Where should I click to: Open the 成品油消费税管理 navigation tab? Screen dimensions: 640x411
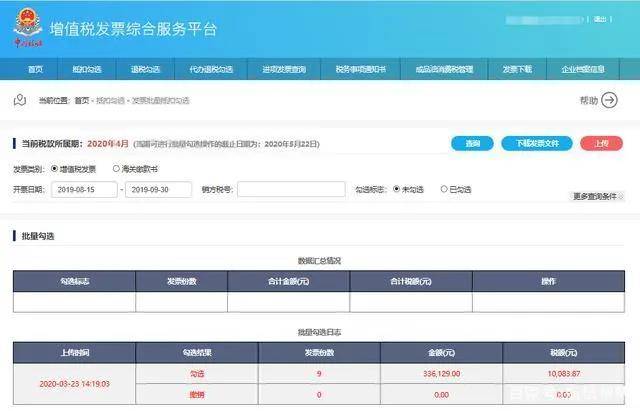[x=444, y=69]
